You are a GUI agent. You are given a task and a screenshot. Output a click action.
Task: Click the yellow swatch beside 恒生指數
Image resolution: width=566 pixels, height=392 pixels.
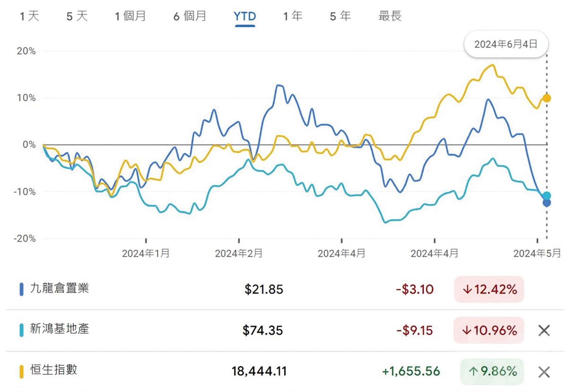point(21,371)
